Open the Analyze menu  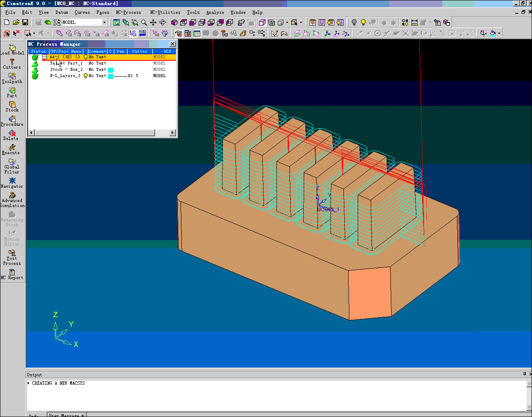(215, 12)
